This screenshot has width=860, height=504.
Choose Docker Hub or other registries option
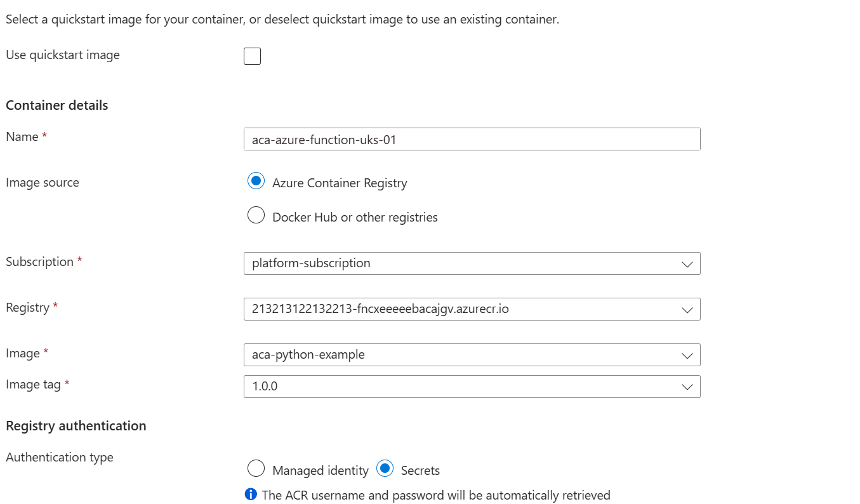pos(256,216)
